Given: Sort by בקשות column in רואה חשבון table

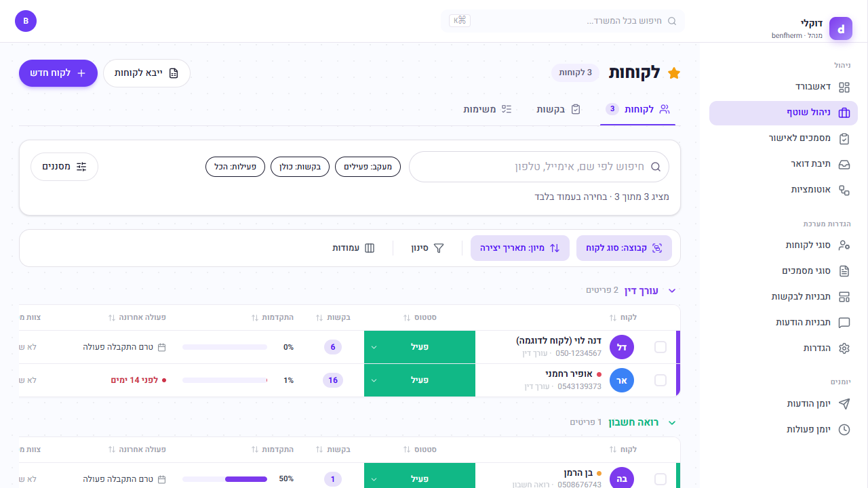Looking at the screenshot, I should (x=333, y=449).
